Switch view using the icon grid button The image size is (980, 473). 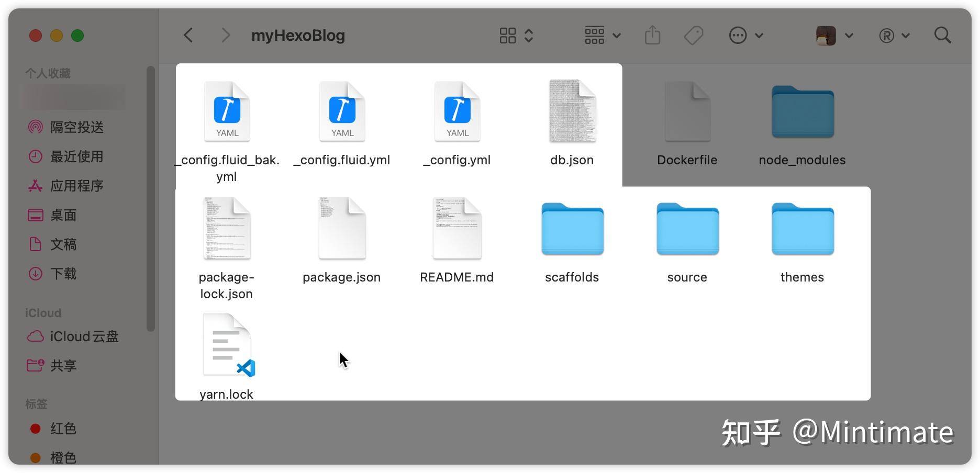point(508,36)
